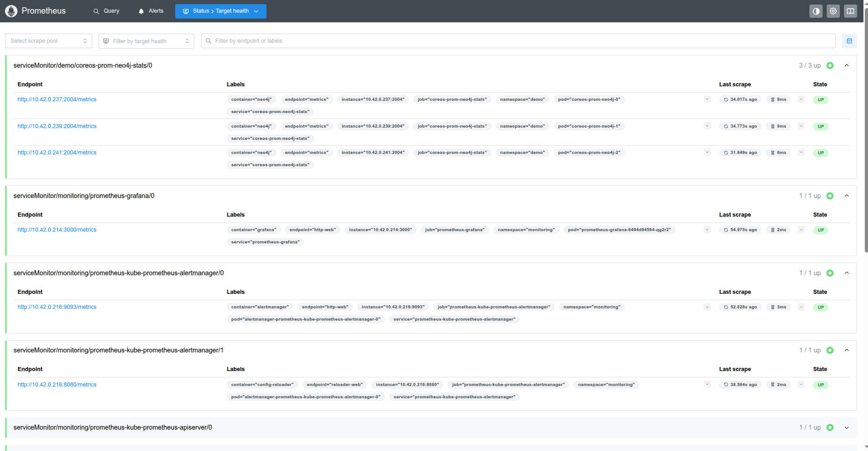This screenshot has width=868, height=451.
Task: Expand labels chevron for coreos-prom-neo4j-0 row
Action: [707, 99]
